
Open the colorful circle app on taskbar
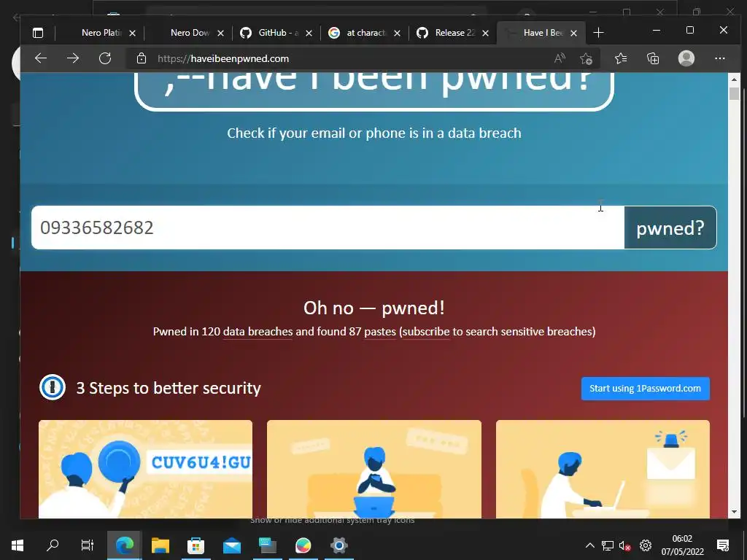point(303,545)
